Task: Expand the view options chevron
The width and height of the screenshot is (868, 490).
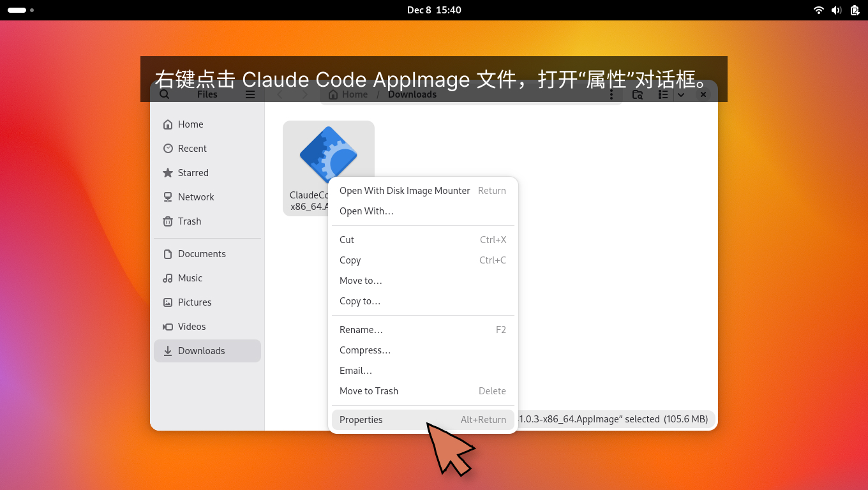Action: coord(682,94)
